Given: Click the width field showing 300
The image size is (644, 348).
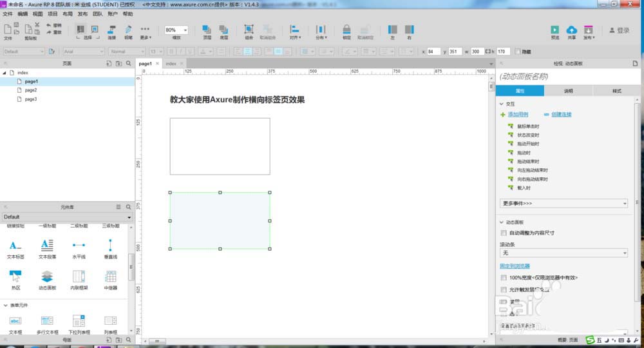Looking at the screenshot, I should pos(477,52).
